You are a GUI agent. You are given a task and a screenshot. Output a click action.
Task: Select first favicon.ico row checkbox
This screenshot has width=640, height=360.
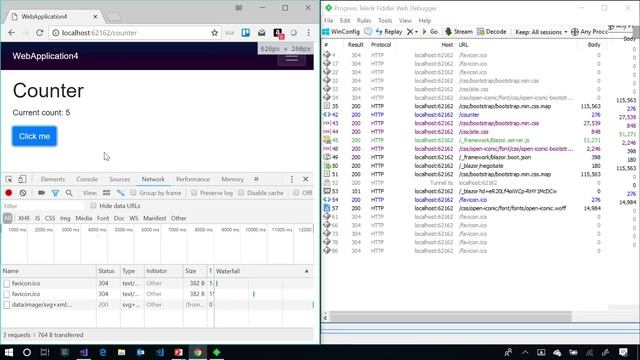tap(7, 283)
